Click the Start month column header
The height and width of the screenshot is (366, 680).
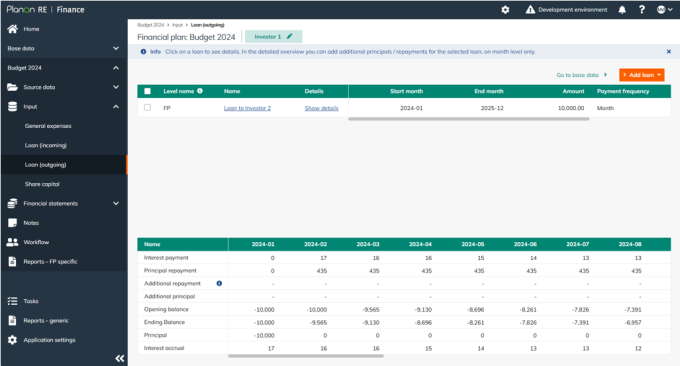(406, 91)
